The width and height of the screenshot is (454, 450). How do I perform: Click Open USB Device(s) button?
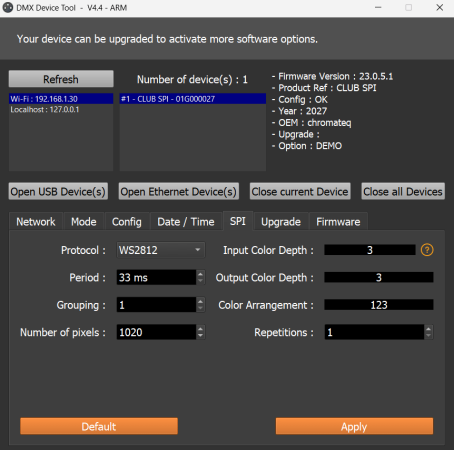(x=58, y=191)
